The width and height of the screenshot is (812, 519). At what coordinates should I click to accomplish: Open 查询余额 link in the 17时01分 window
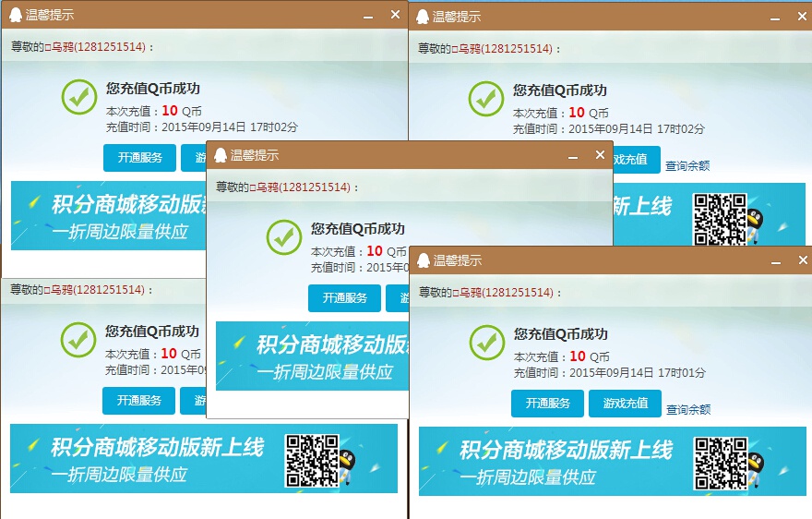click(688, 410)
